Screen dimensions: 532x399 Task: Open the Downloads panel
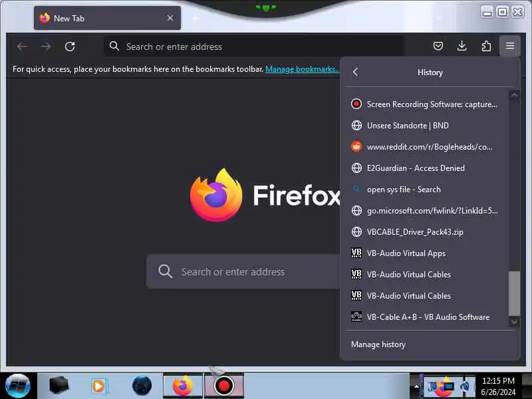point(462,46)
